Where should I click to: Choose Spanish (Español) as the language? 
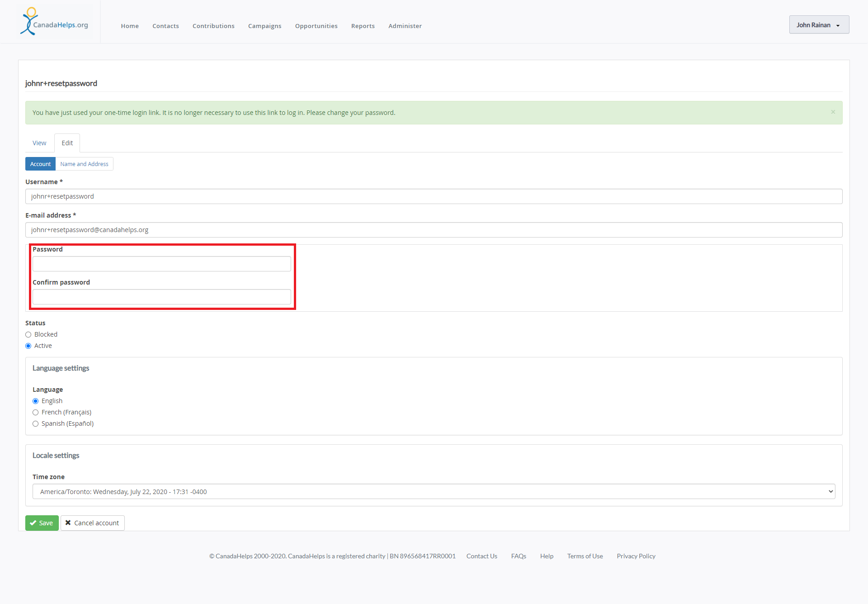[36, 423]
